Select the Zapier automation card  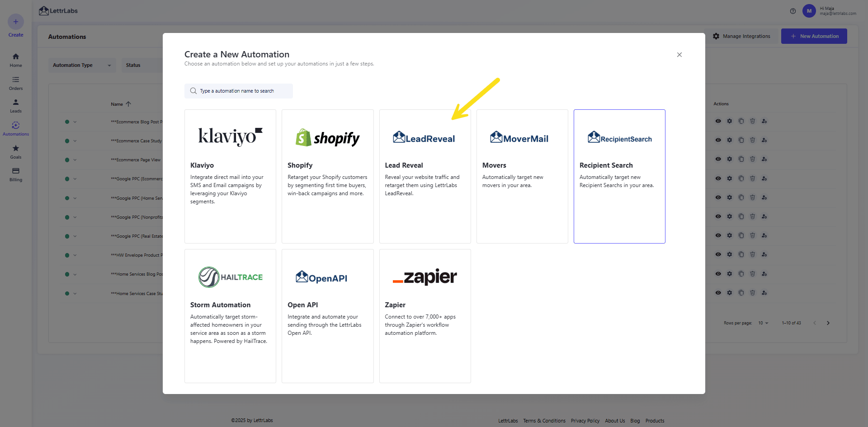[x=425, y=316]
